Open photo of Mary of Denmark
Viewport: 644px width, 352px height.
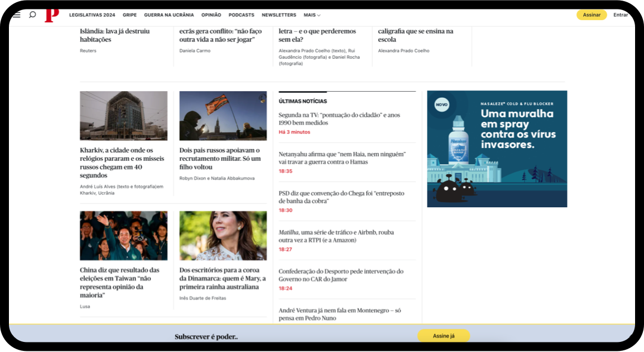pyautogui.click(x=223, y=235)
